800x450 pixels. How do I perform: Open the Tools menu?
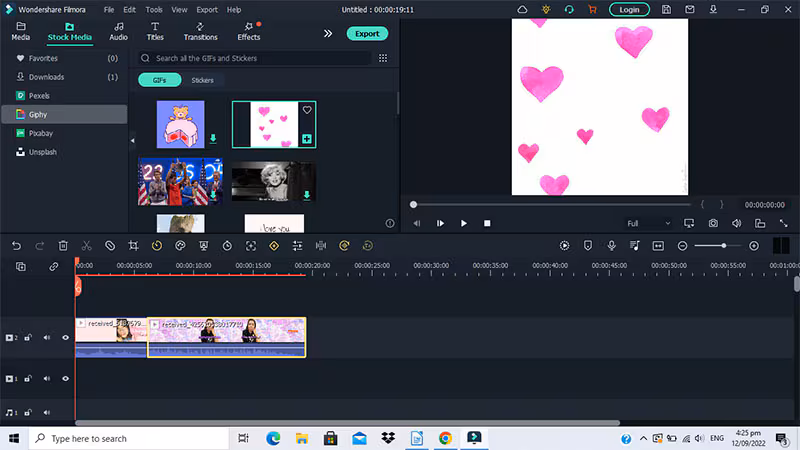click(x=154, y=10)
